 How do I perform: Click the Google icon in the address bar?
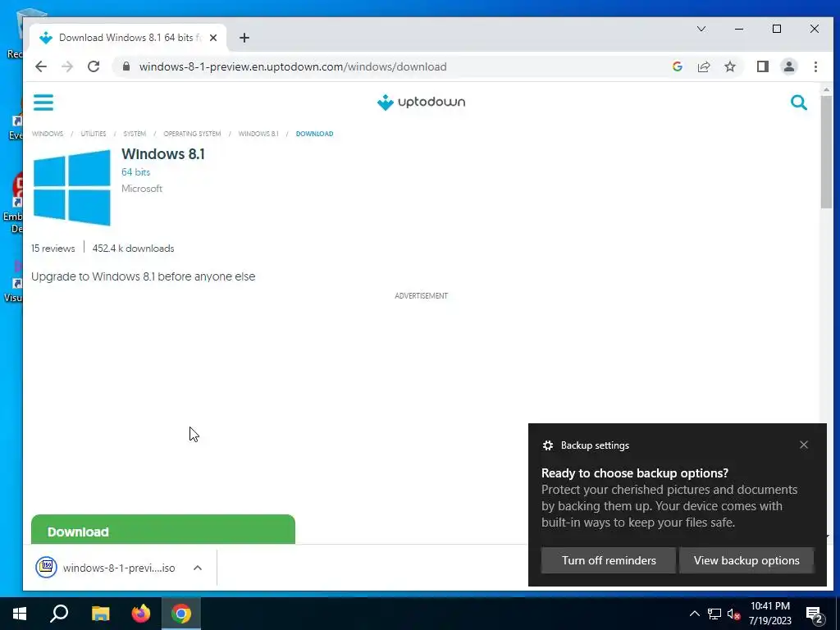click(x=677, y=66)
